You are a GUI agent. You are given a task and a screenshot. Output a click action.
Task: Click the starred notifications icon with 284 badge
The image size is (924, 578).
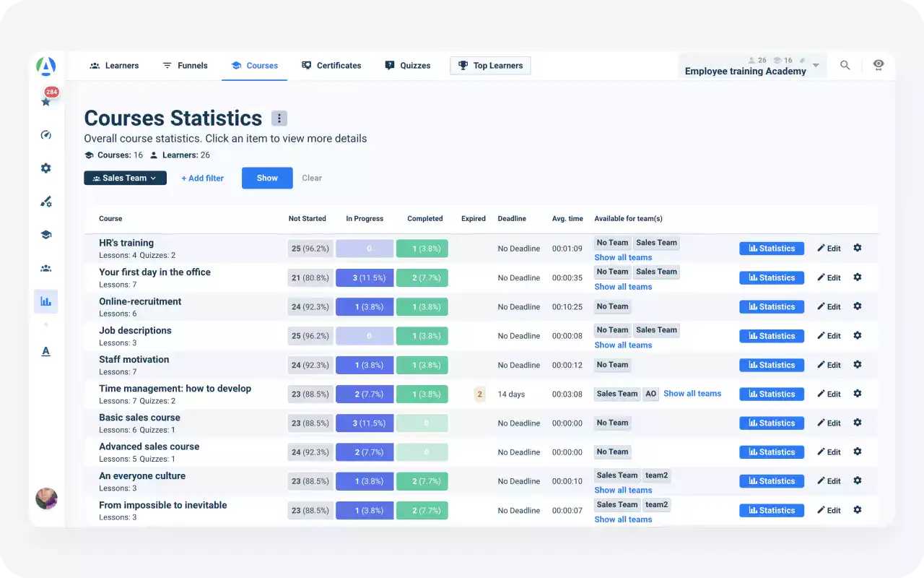tap(46, 101)
